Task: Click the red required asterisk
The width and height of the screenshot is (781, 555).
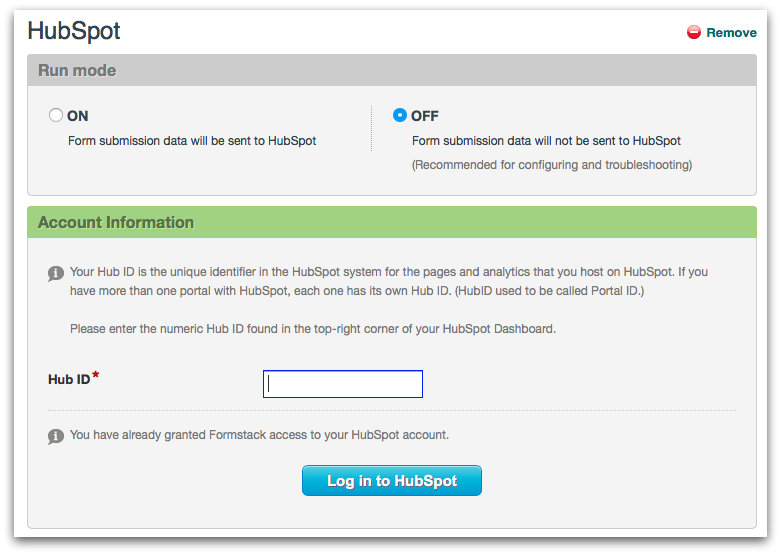Action: 96,376
